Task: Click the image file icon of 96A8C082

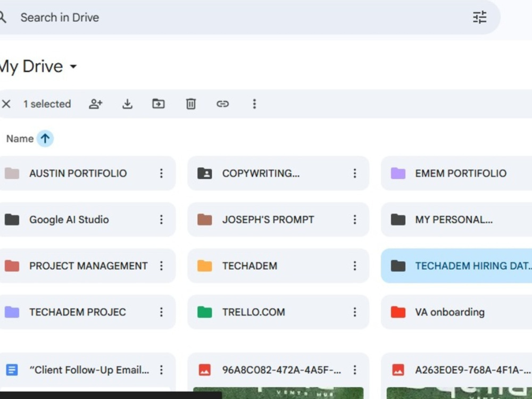Action: coord(205,370)
